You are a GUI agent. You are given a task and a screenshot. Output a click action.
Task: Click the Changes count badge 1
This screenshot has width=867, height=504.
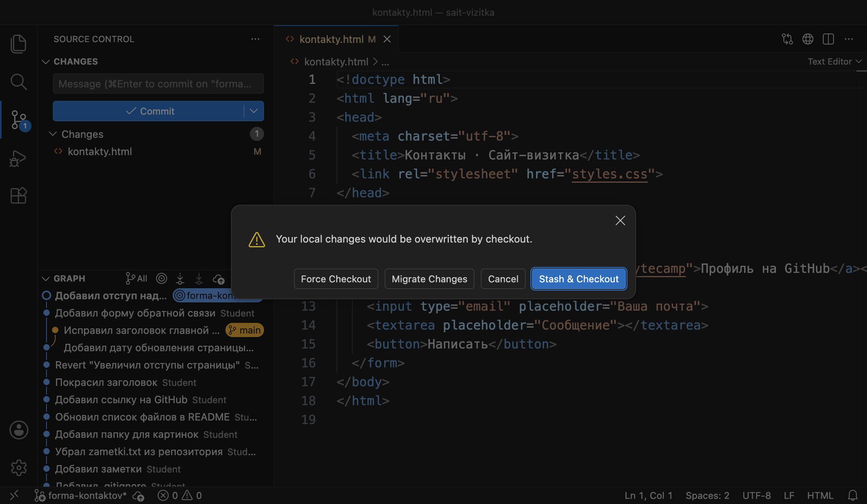257,134
